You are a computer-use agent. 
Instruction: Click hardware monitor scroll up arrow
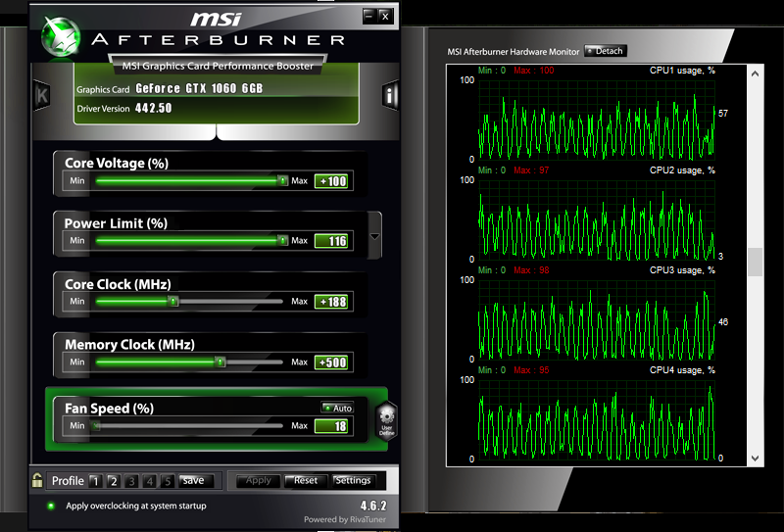pyautogui.click(x=755, y=73)
